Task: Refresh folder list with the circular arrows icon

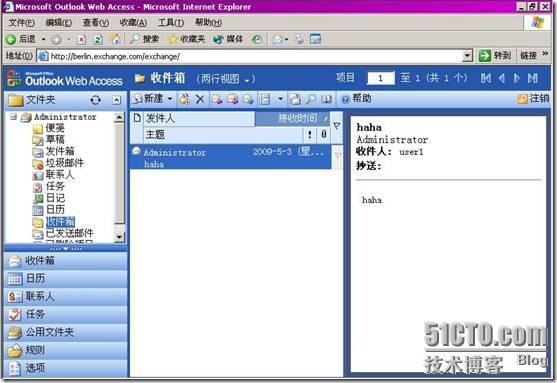Action: pyautogui.click(x=96, y=100)
